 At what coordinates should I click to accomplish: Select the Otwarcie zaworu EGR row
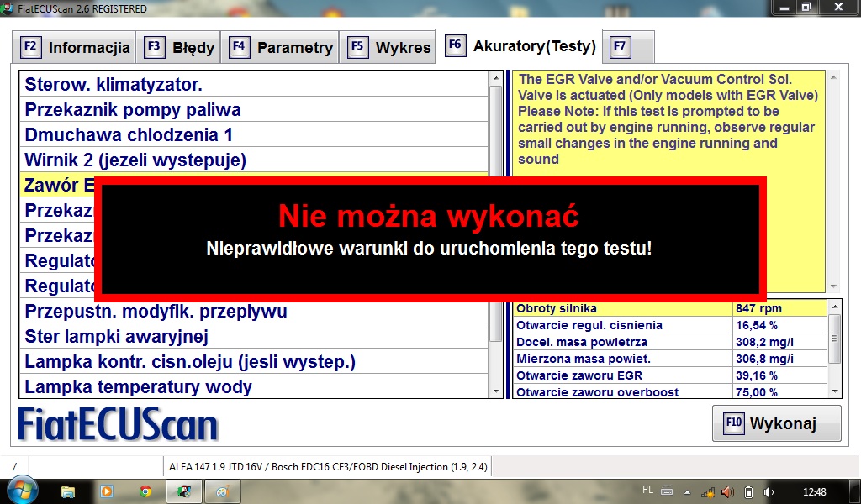tap(670, 375)
